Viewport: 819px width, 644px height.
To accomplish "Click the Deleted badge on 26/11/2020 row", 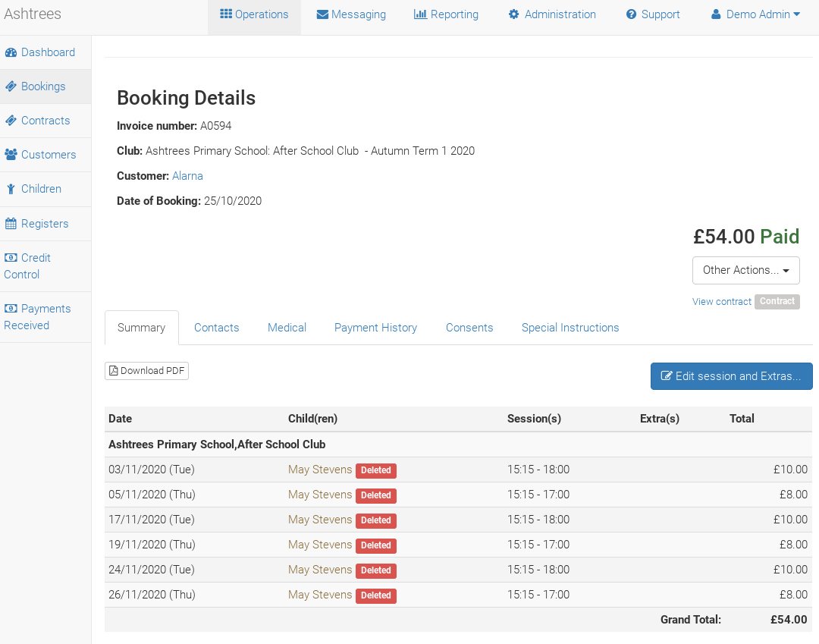I will tap(376, 596).
